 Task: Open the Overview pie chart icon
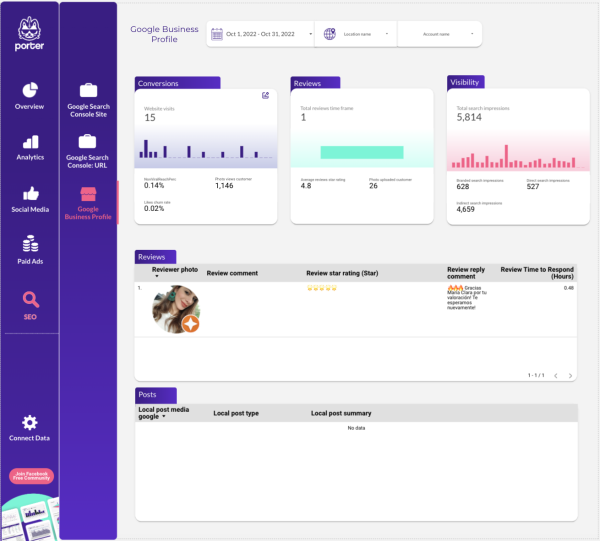coord(30,90)
